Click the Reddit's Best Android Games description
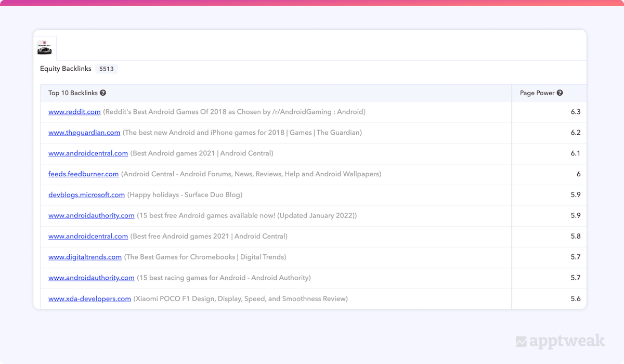This screenshot has height=364, width=624. click(235, 112)
